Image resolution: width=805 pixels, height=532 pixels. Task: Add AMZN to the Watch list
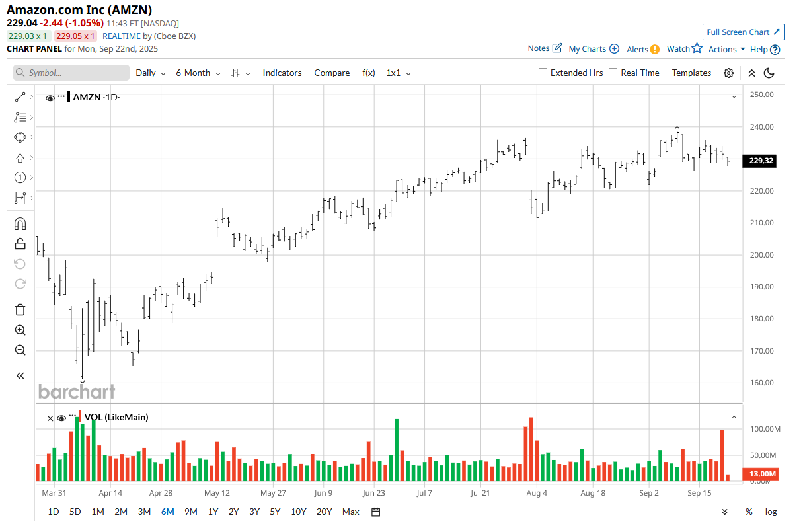[685, 49]
